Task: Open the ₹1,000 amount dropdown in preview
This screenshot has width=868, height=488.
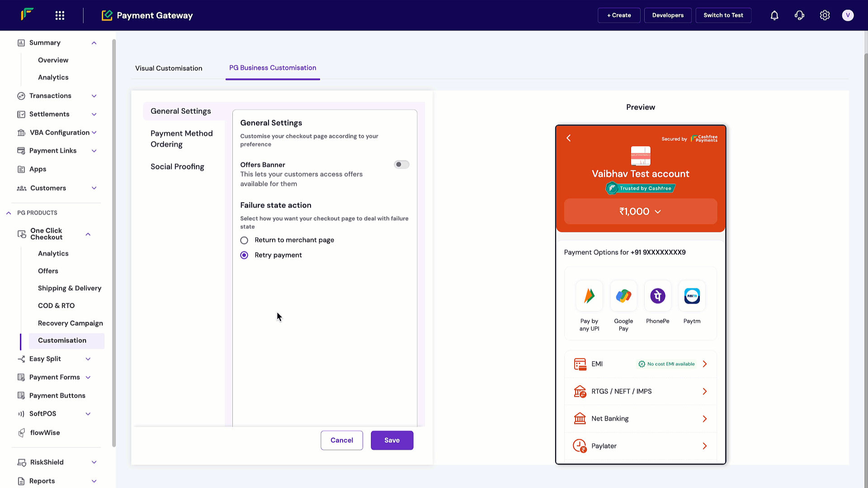Action: (x=640, y=211)
